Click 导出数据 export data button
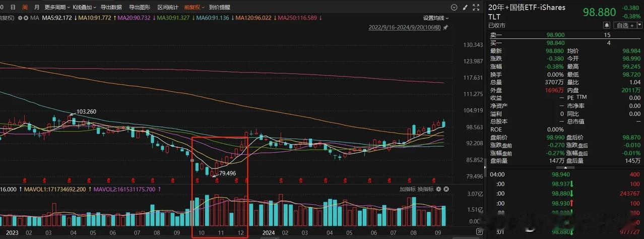 [111, 8]
